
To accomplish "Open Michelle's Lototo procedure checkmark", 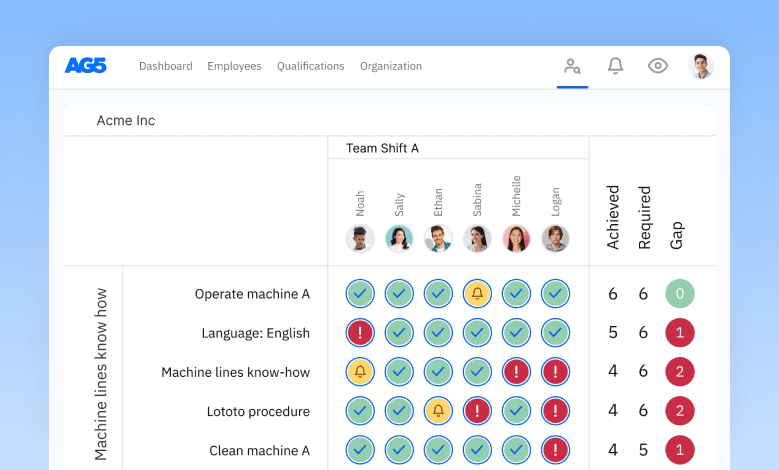I will (x=516, y=411).
